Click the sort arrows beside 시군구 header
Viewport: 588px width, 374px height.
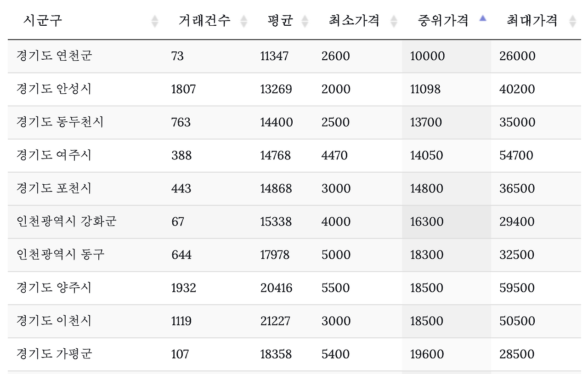pos(155,20)
